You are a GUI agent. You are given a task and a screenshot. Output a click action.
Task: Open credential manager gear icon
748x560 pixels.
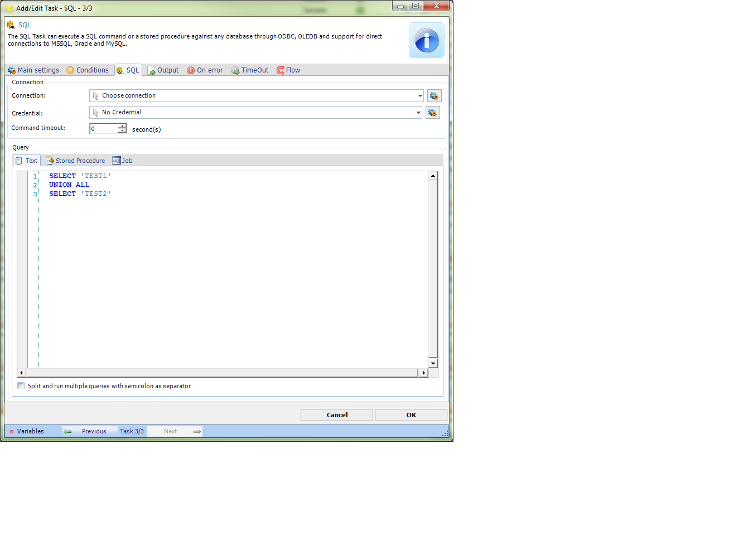point(433,113)
